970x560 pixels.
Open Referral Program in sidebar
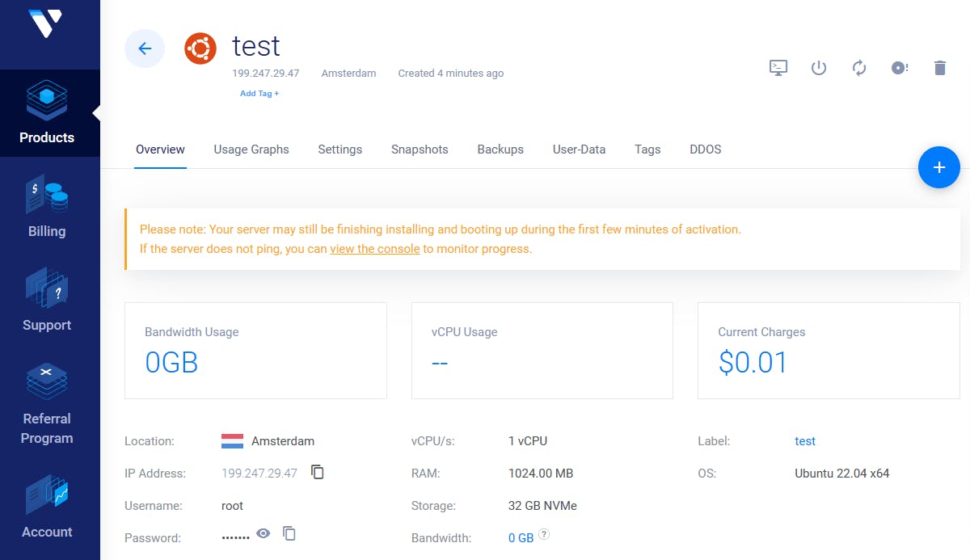(x=47, y=405)
